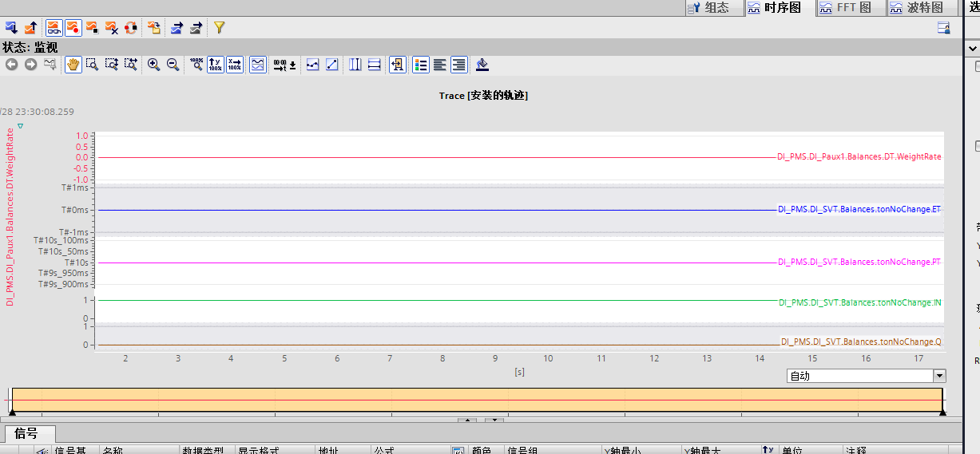Click the tonNoChange.ET legend label
This screenshot has width=980, height=454.
coord(859,209)
